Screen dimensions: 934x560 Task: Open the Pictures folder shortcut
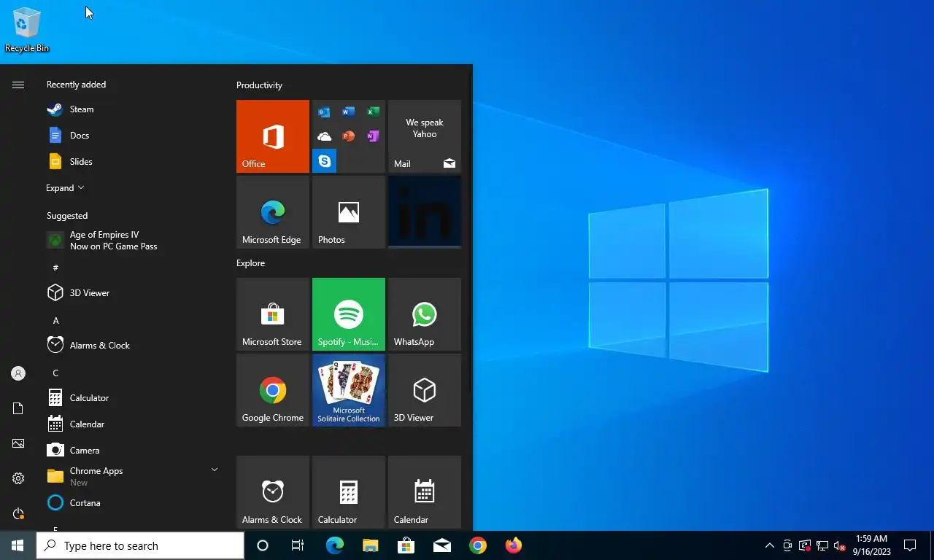[x=18, y=443]
